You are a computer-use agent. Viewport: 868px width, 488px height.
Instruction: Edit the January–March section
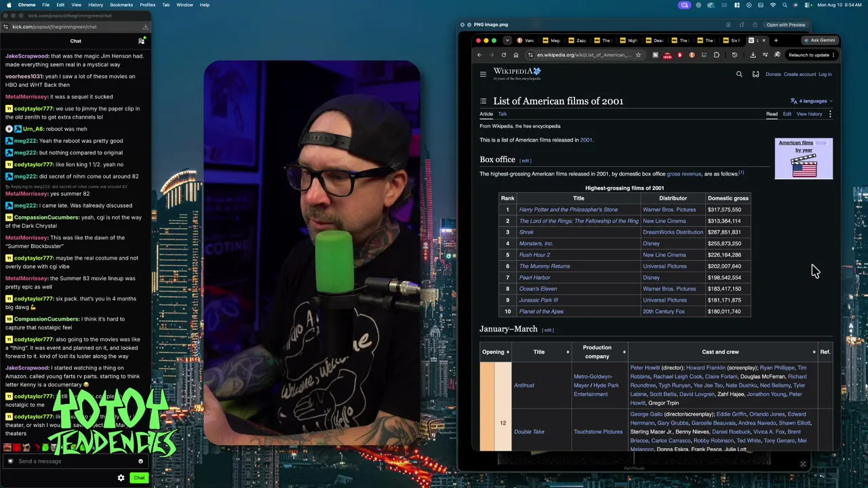[548, 330]
